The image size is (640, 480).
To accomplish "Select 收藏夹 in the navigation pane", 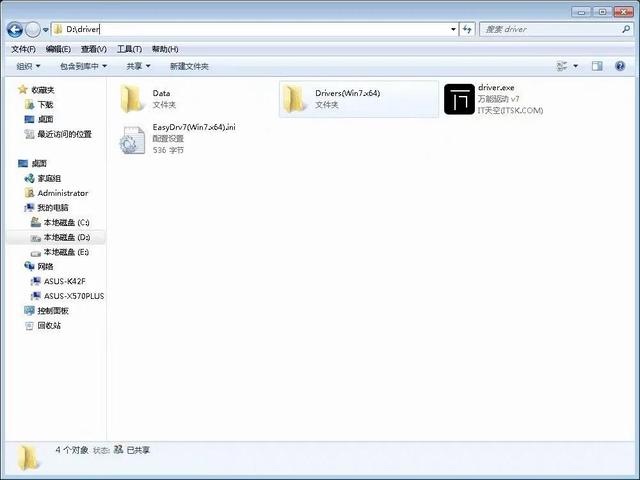I will 43,90.
